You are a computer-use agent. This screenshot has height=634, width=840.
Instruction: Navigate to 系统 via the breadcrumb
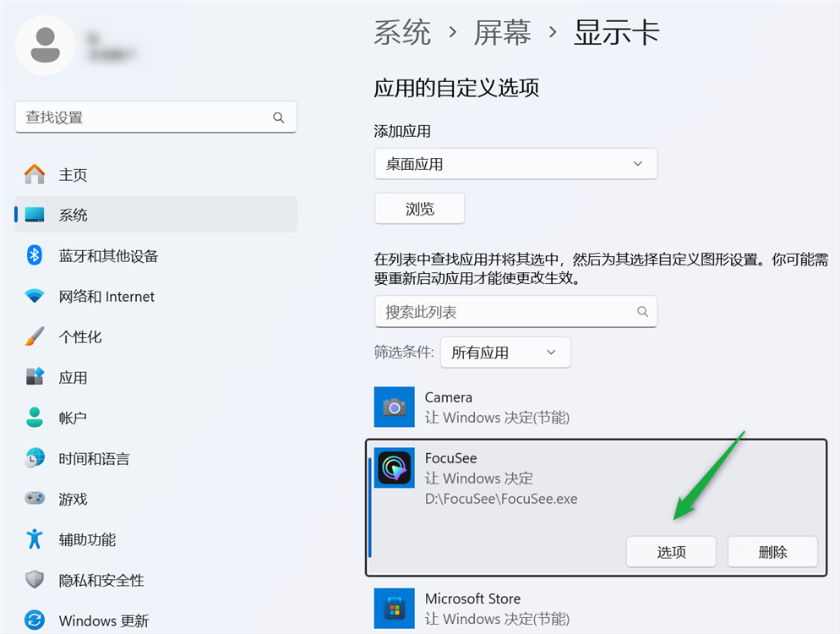[x=402, y=33]
